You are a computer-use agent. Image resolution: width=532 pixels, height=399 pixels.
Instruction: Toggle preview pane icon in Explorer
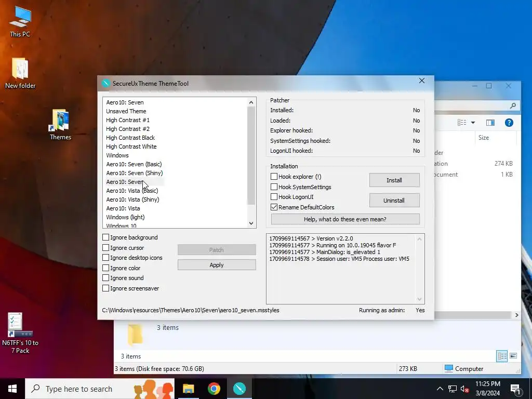click(490, 123)
